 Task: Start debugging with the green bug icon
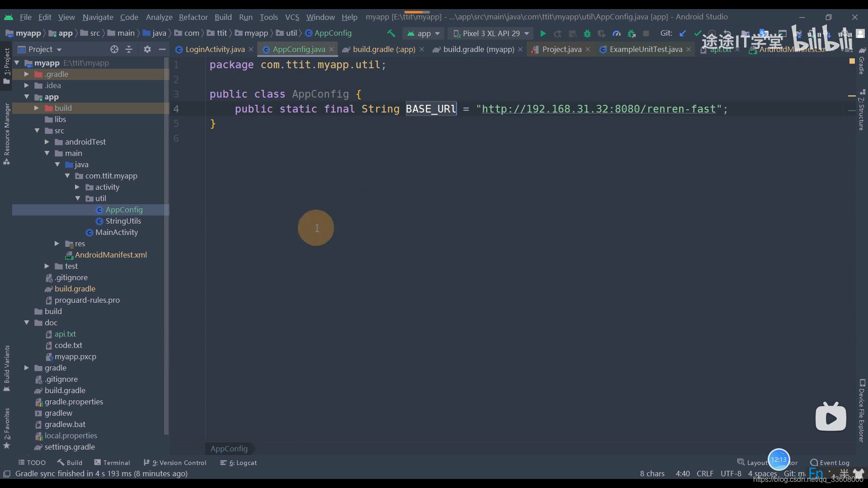[x=587, y=33]
